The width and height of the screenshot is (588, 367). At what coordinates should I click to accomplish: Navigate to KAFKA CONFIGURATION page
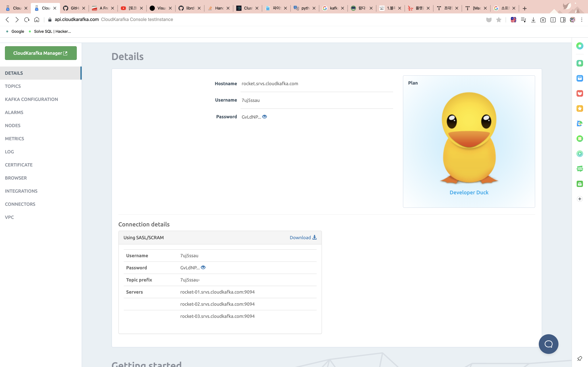pyautogui.click(x=31, y=99)
